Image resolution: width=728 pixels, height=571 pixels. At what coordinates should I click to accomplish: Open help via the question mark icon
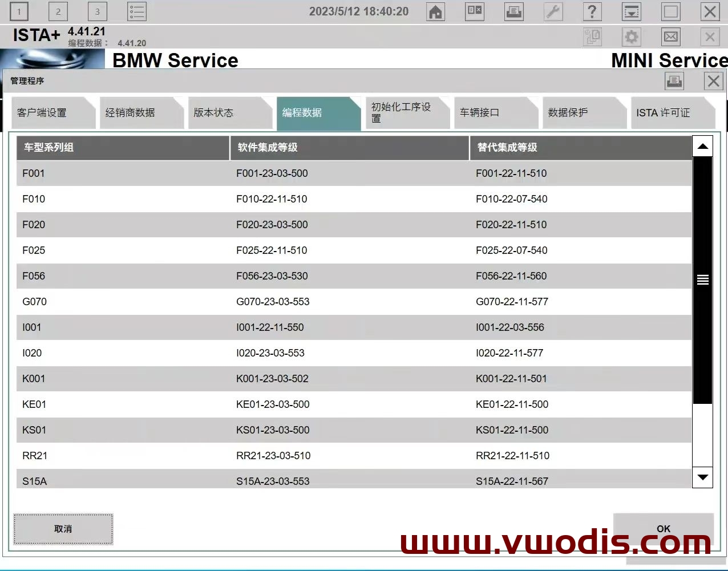(592, 11)
